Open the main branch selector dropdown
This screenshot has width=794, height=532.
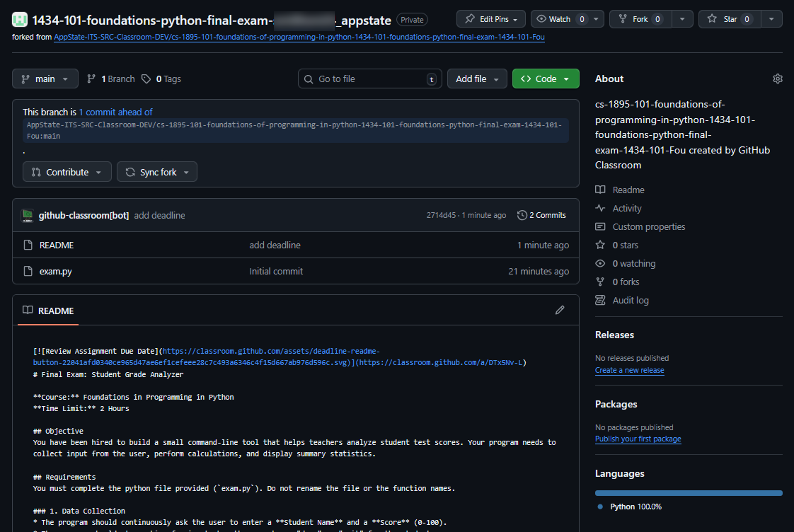coord(45,78)
